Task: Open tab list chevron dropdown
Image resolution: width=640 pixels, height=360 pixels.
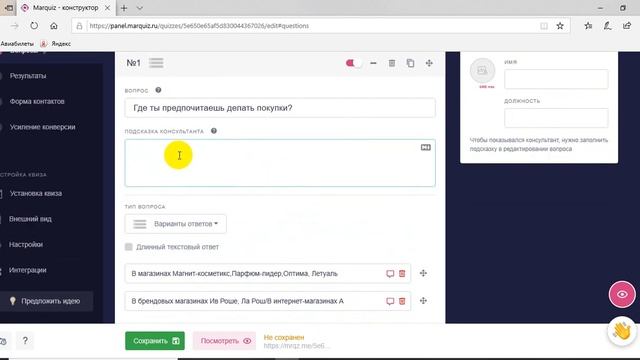Action: [x=140, y=8]
